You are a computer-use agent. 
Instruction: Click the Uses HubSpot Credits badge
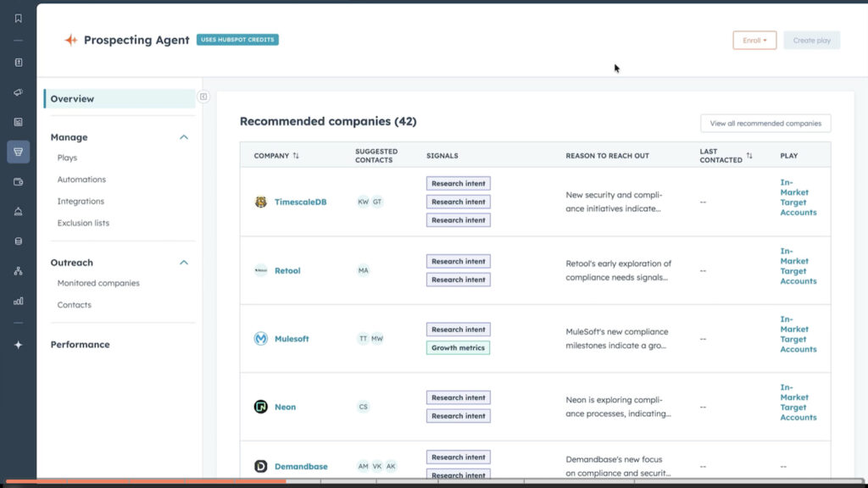tap(237, 40)
